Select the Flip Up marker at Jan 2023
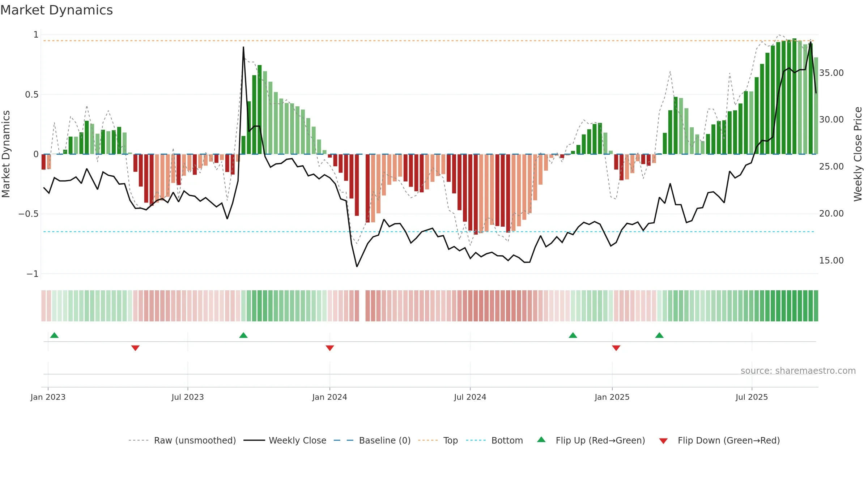868x488 pixels. pyautogui.click(x=54, y=335)
